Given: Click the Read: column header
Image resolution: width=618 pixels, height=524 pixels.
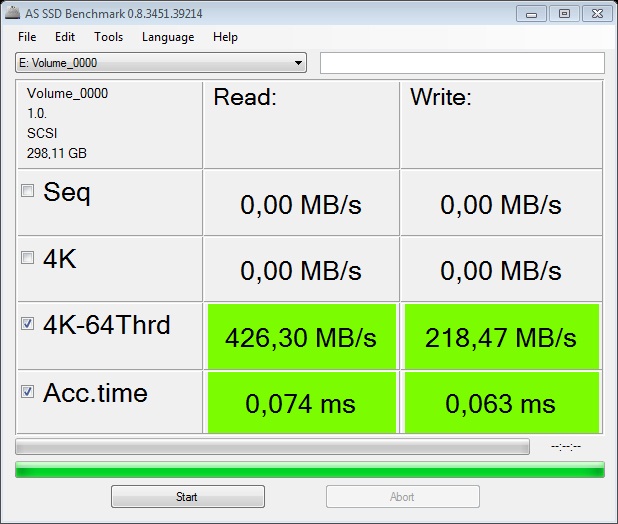Looking at the screenshot, I should [245, 97].
